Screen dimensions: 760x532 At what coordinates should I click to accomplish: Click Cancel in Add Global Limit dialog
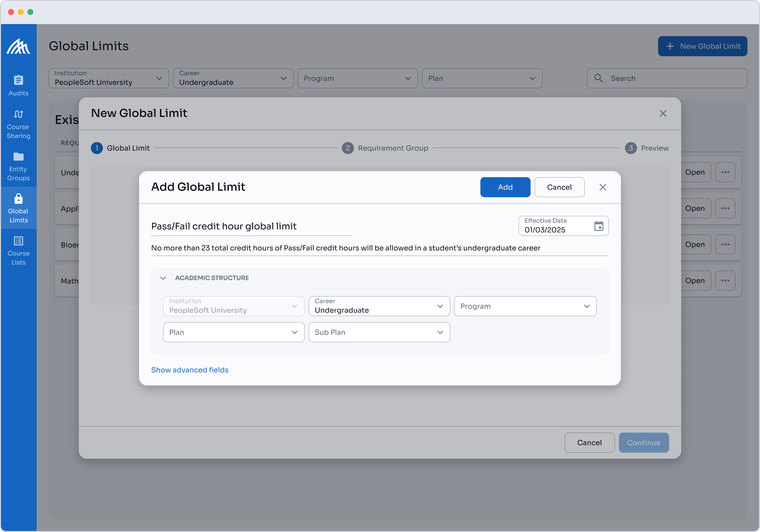point(559,187)
